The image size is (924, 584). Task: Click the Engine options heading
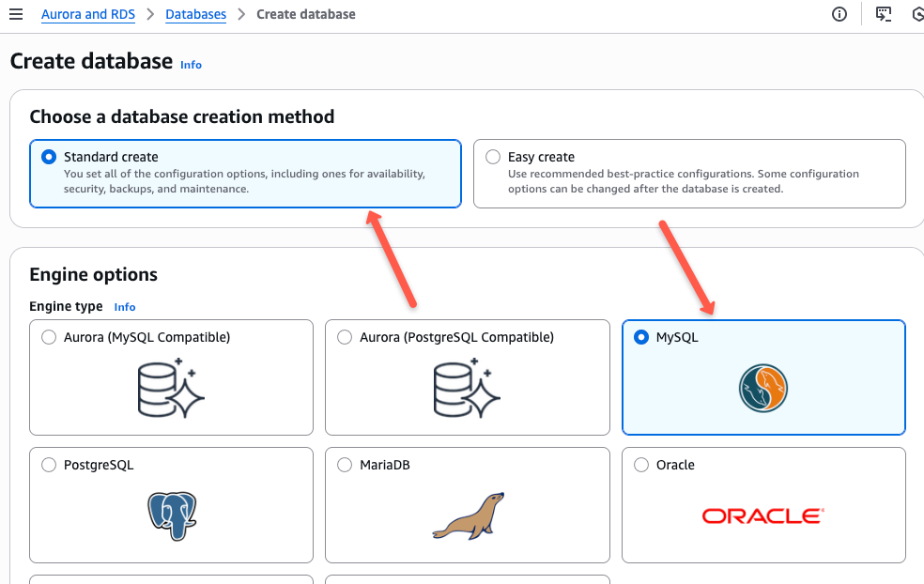pos(94,274)
